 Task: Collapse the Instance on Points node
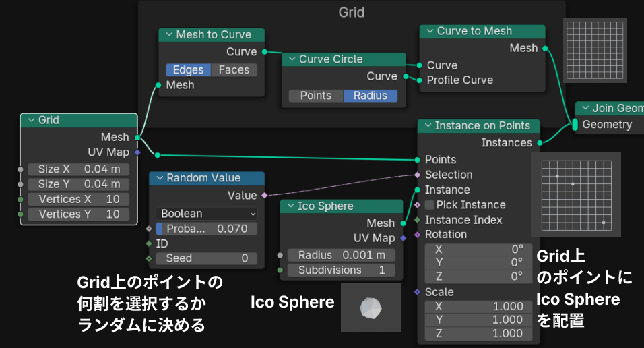[428, 126]
